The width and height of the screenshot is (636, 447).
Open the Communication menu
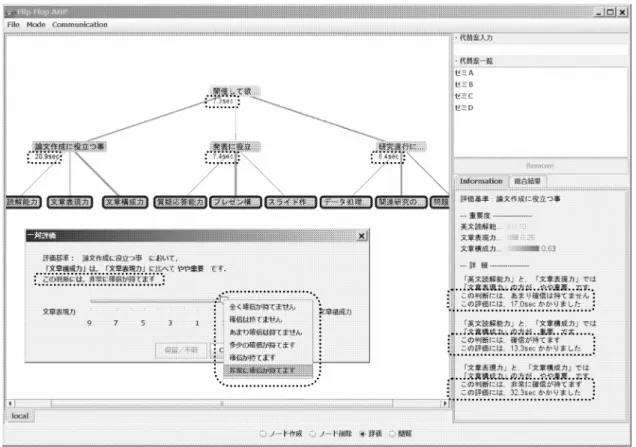point(80,25)
